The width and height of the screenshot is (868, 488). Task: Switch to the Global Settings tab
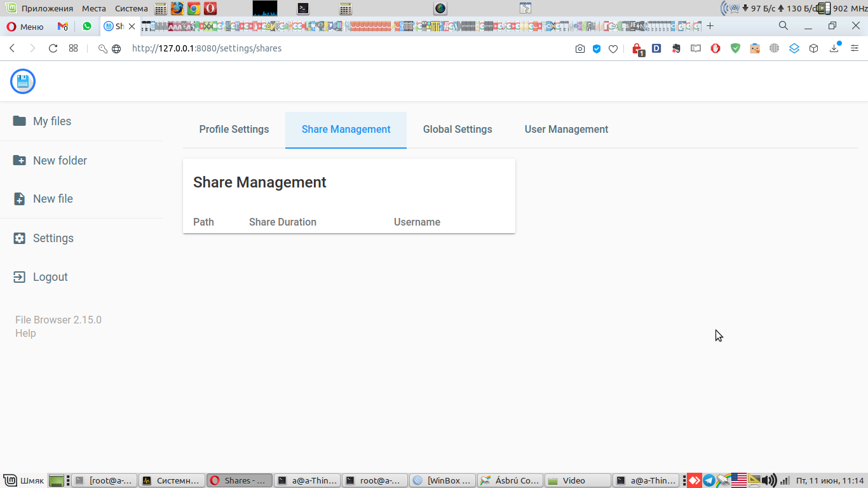(457, 129)
